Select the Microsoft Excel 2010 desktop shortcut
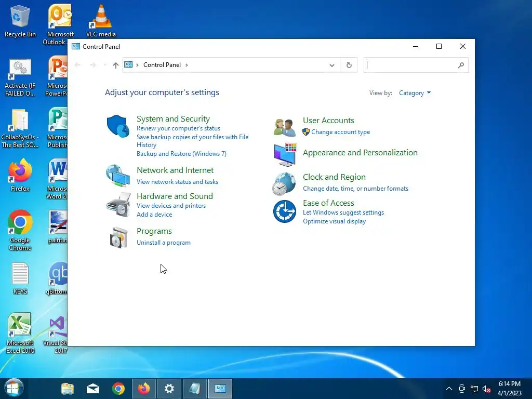Screen dimensions: 532x399 (x=20, y=333)
